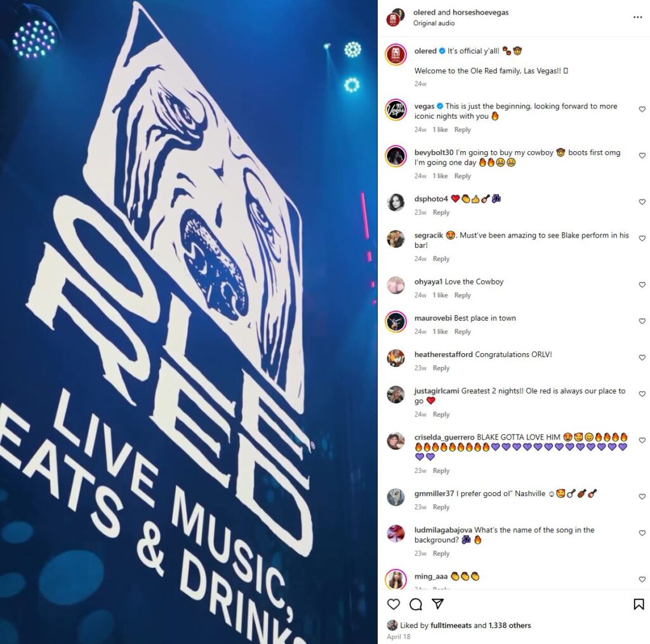The image size is (650, 644).
Task: Open the comment bubble icon
Action: [416, 604]
